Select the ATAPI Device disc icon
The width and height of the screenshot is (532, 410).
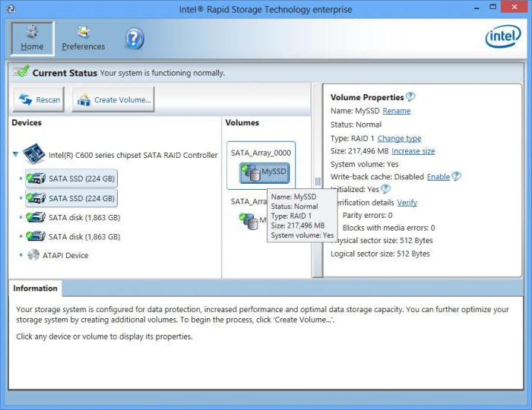pyautogui.click(x=34, y=255)
